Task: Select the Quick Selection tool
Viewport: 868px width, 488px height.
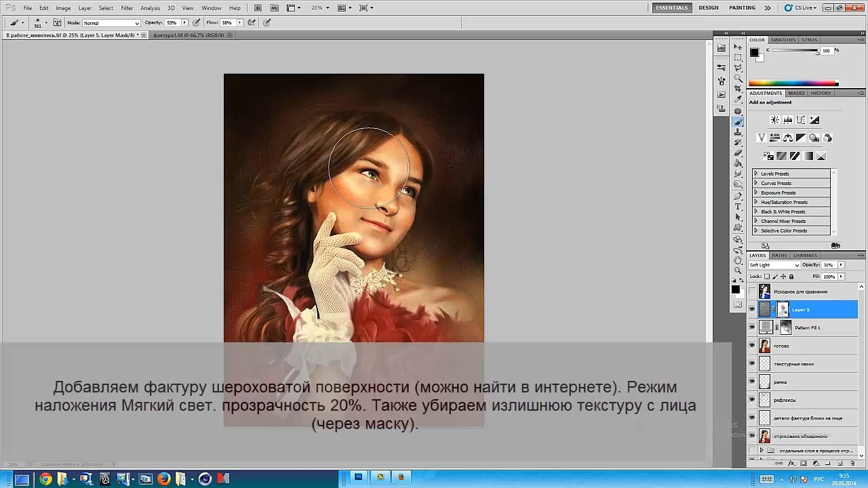Action: (738, 79)
